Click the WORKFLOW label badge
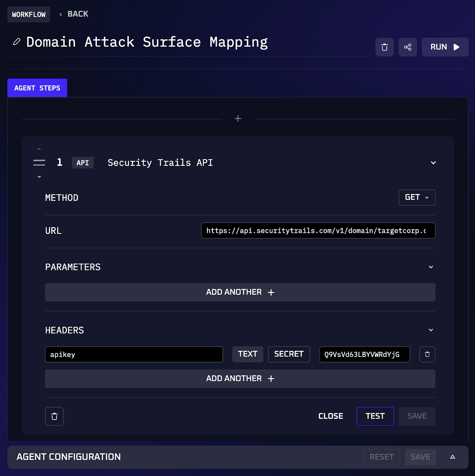 29,14
